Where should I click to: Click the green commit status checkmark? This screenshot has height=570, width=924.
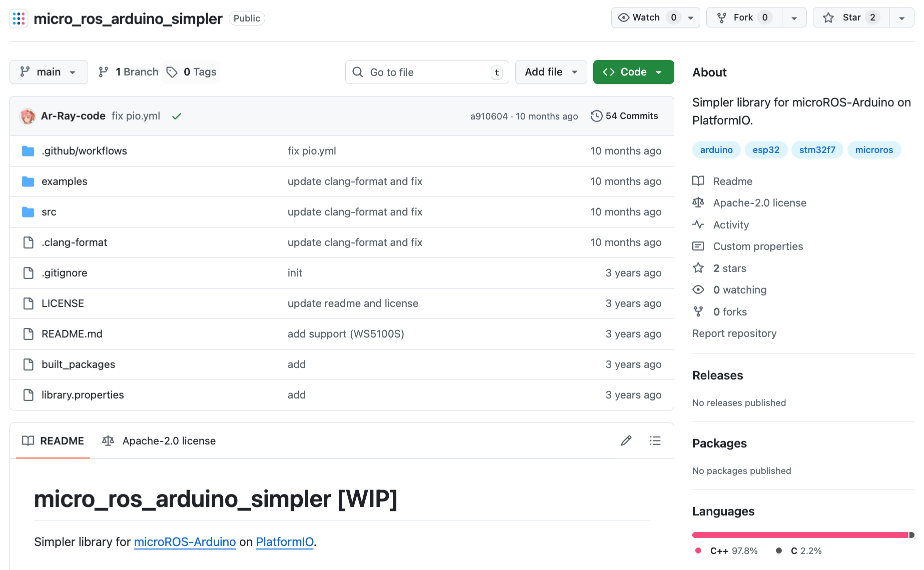coord(177,116)
